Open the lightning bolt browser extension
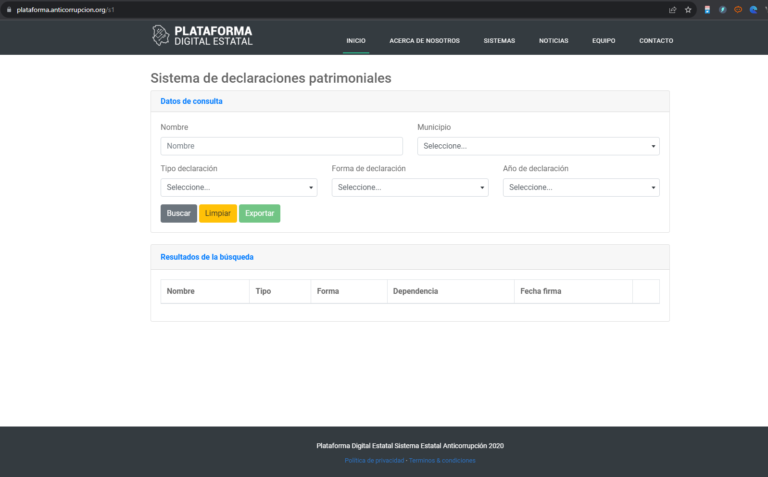This screenshot has width=768, height=477. point(723,9)
